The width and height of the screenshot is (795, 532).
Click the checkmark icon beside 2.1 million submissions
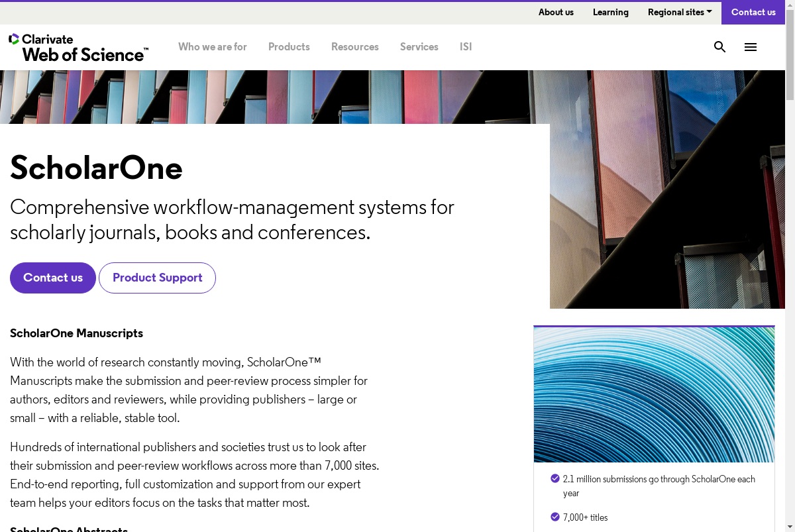[555, 478]
